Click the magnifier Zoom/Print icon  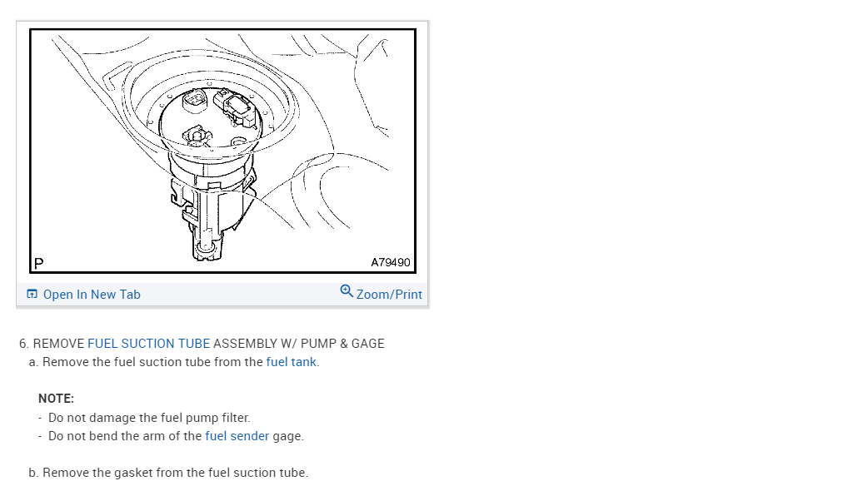tap(347, 290)
